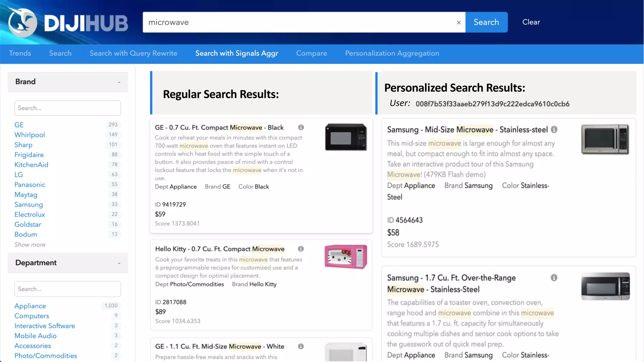Open info icon for Samsung Over-the-Range Microwave

pos(554,278)
